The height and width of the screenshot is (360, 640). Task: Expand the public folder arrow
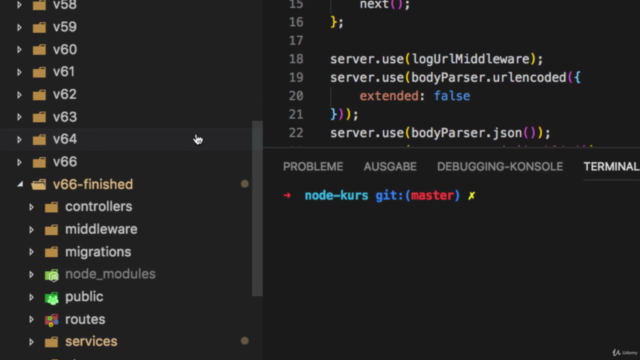coord(31,297)
